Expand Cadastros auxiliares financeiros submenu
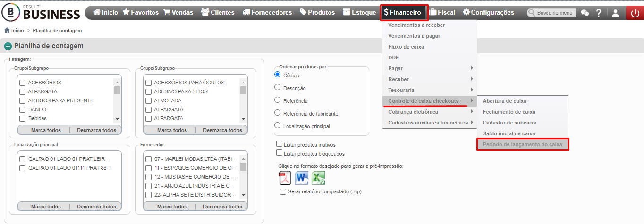Screen dimensions: 644x224 [x=430, y=123]
